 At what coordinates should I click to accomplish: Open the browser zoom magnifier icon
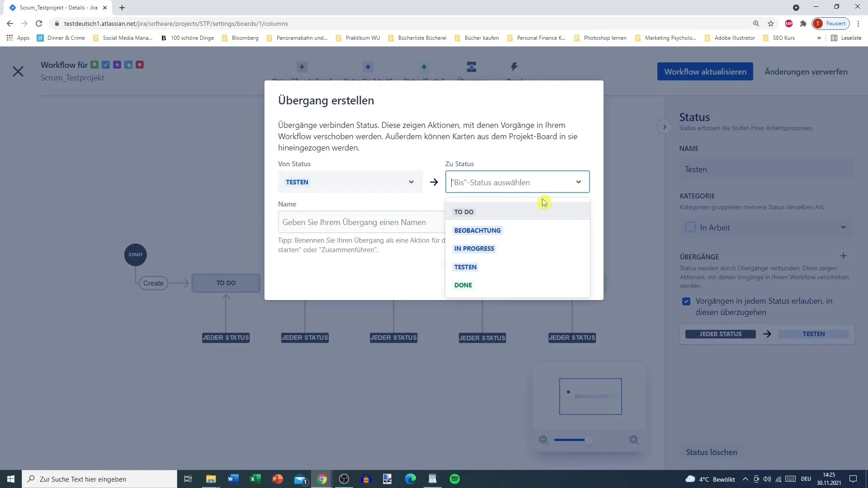point(756,23)
